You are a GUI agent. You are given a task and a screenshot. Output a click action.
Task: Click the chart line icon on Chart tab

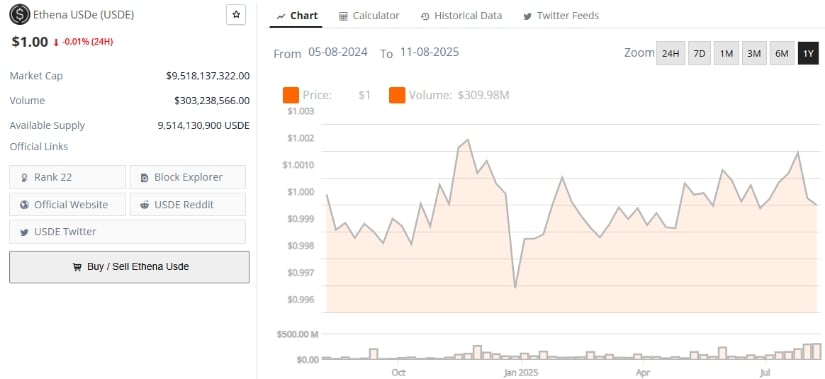pyautogui.click(x=281, y=16)
